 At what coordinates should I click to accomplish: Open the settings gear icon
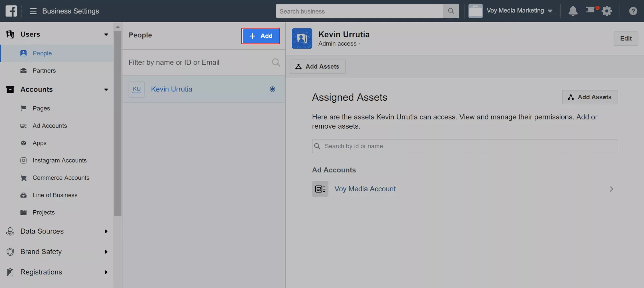607,11
